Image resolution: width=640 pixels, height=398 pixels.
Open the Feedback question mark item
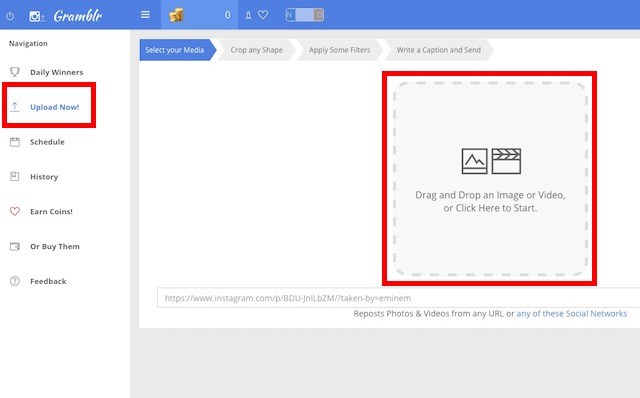point(38,281)
